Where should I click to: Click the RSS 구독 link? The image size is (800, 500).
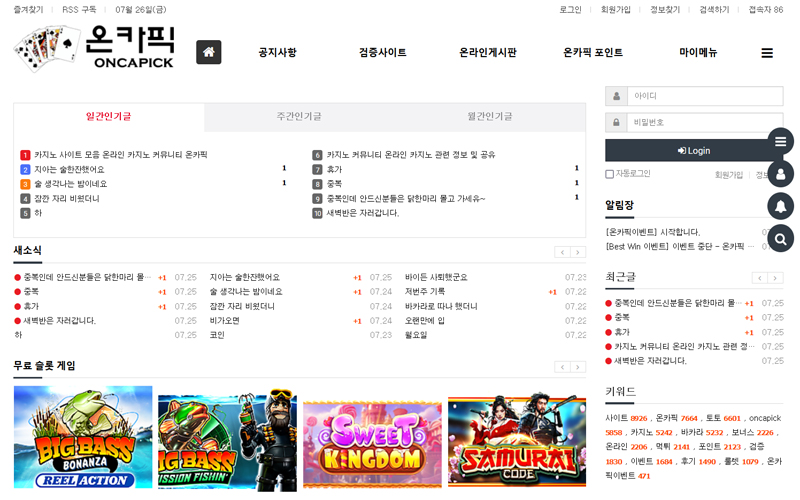pyautogui.click(x=79, y=10)
